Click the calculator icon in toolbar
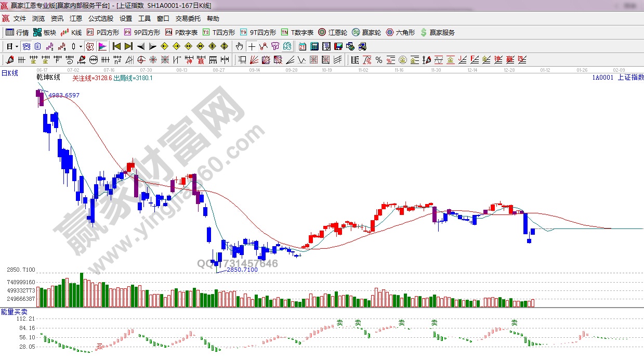The image size is (644, 356). pyautogui.click(x=314, y=46)
